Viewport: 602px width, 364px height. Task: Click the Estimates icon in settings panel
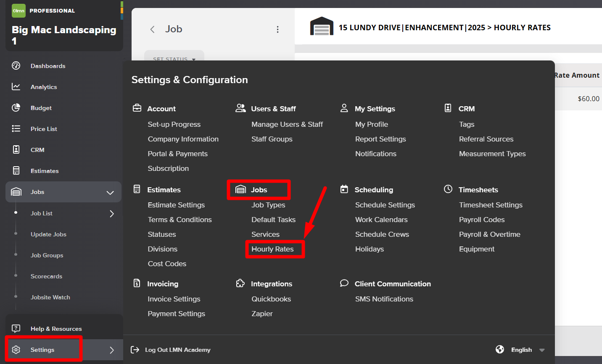point(137,189)
